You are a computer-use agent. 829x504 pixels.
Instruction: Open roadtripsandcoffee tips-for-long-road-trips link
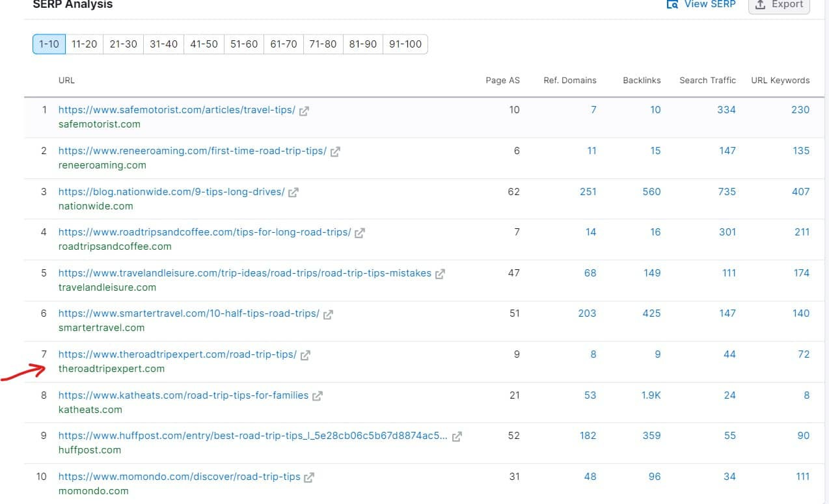coord(204,232)
